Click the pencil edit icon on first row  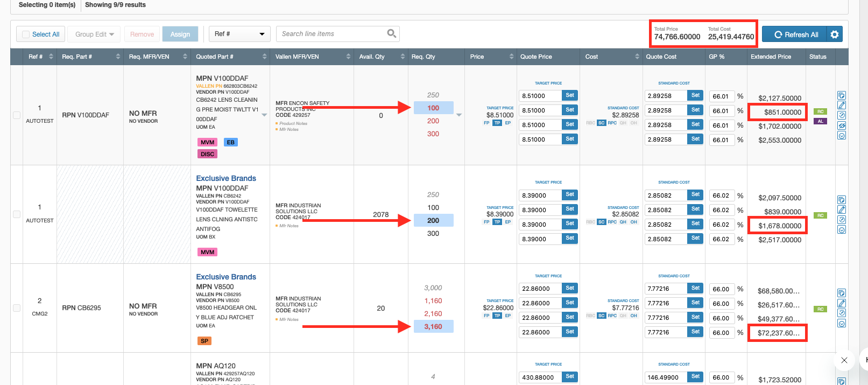pyautogui.click(x=842, y=105)
